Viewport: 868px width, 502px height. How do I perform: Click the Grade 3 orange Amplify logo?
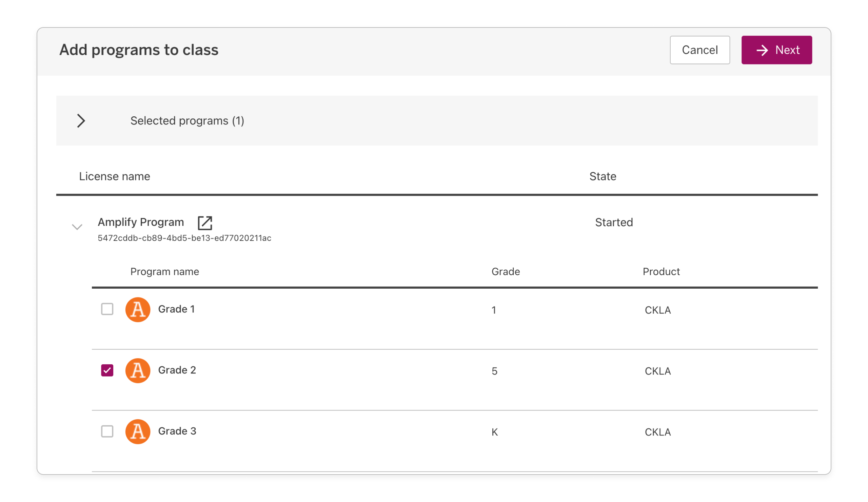(137, 431)
